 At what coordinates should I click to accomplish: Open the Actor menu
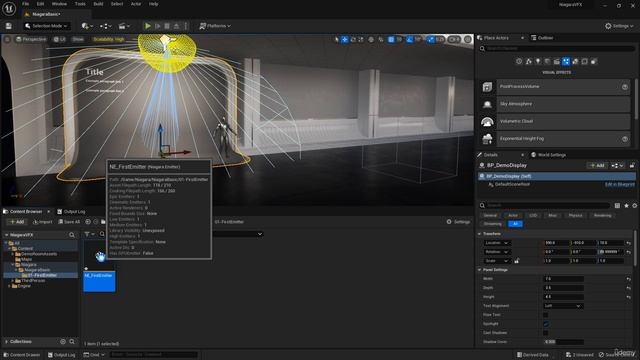point(136,4)
